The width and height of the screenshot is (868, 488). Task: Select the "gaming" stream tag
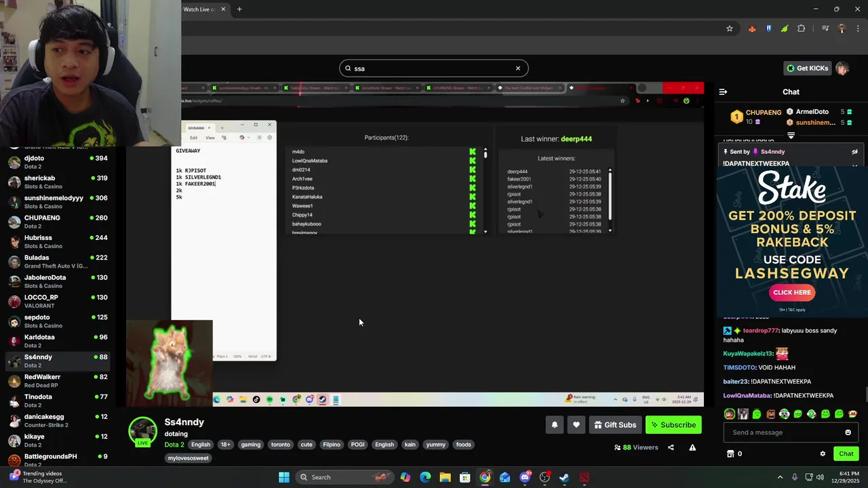tap(251, 445)
